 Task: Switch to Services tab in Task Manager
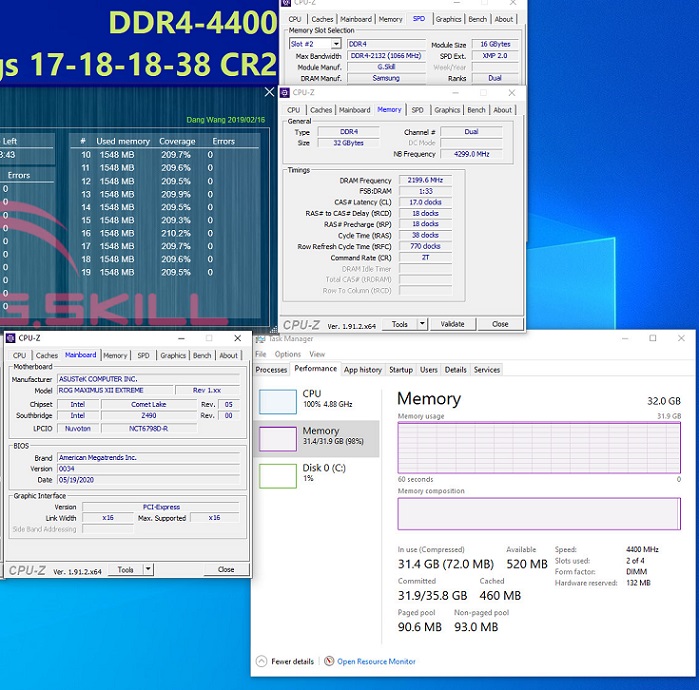pyautogui.click(x=487, y=370)
